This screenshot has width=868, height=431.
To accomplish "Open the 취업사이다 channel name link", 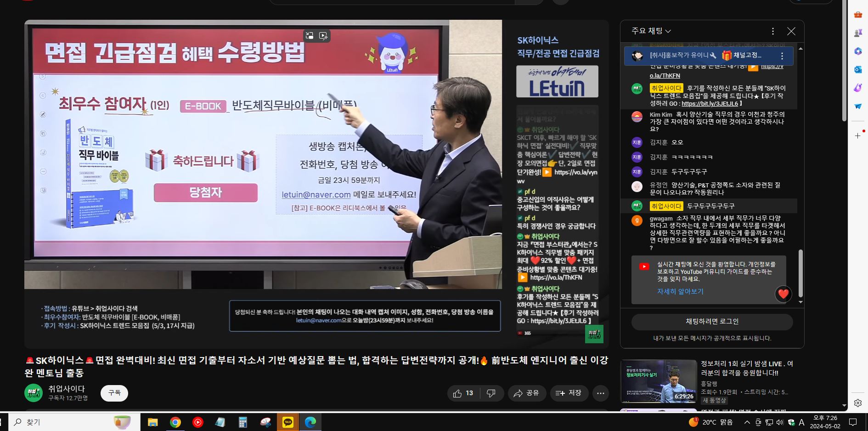I will coord(67,389).
